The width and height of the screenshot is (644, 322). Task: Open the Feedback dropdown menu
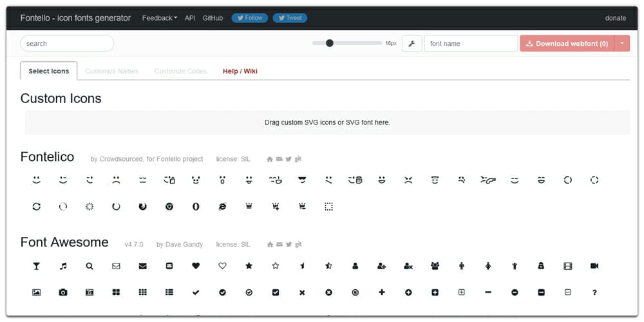pyautogui.click(x=160, y=18)
